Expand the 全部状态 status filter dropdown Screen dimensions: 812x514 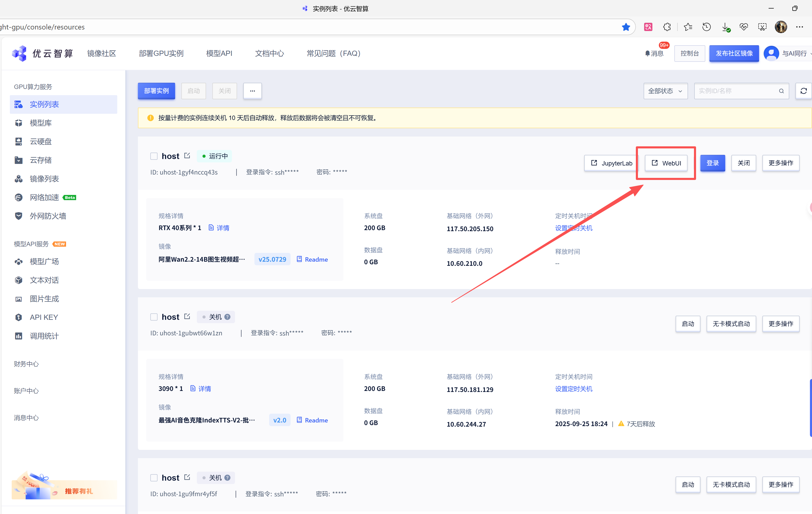coord(665,91)
